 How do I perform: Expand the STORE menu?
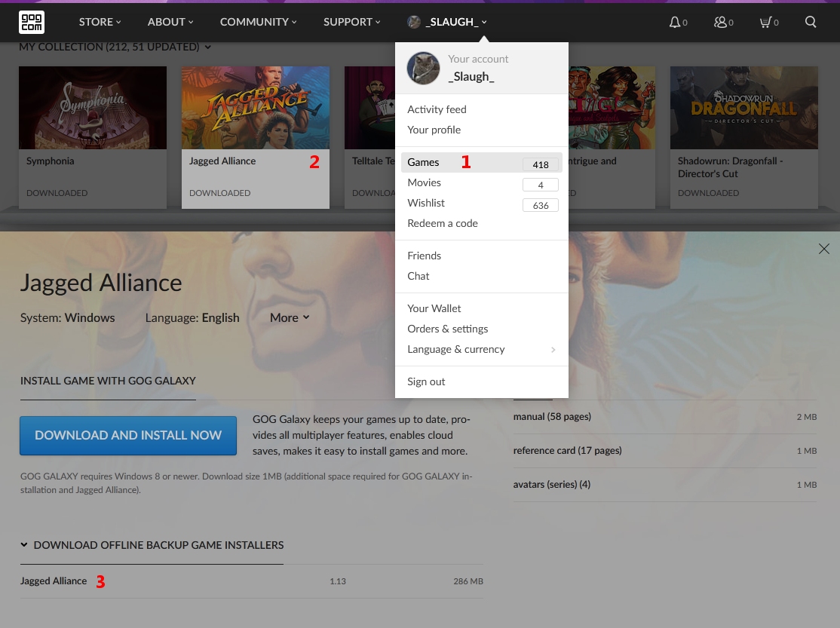(100, 22)
